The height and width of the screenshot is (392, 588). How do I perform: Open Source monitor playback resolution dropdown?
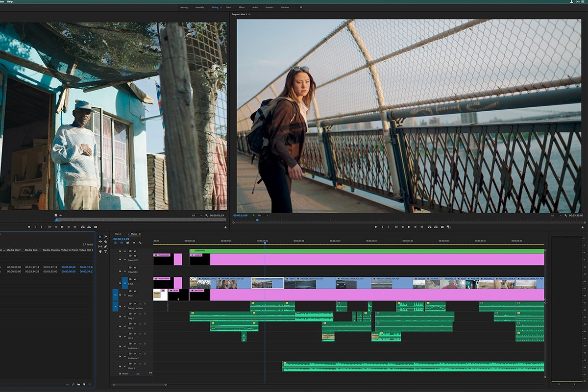[197, 215]
